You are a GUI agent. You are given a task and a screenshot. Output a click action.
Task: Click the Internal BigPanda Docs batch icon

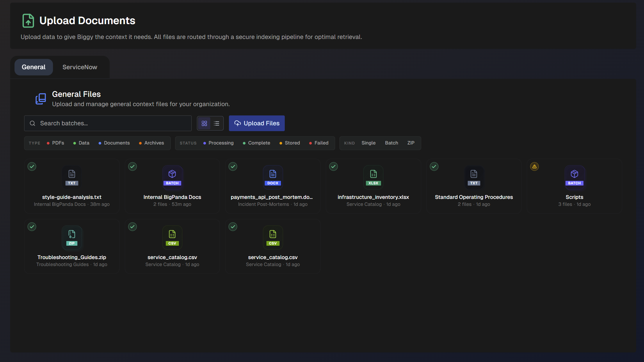172,176
